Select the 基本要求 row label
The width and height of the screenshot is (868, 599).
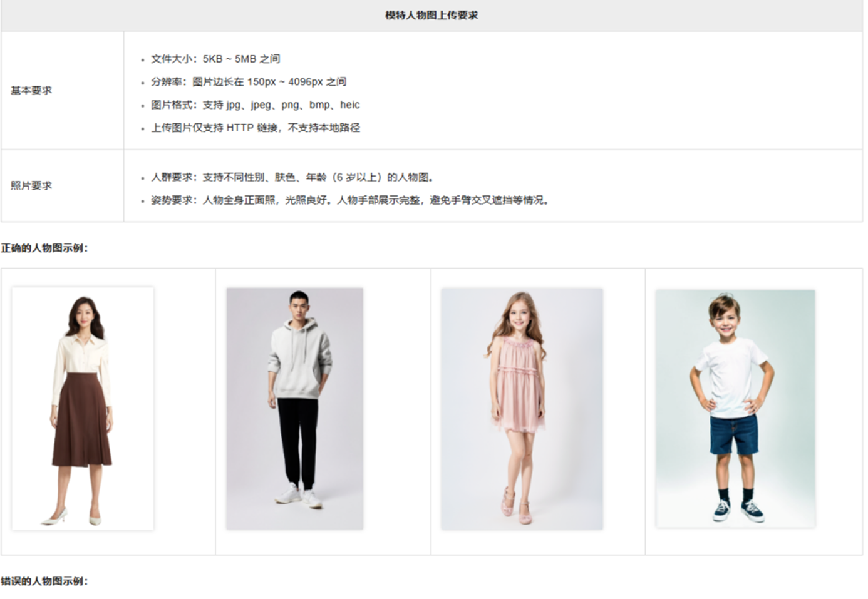pyautogui.click(x=31, y=91)
